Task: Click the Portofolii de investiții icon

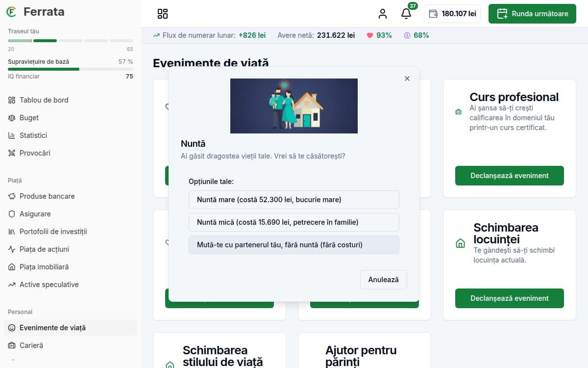Action: tap(12, 232)
